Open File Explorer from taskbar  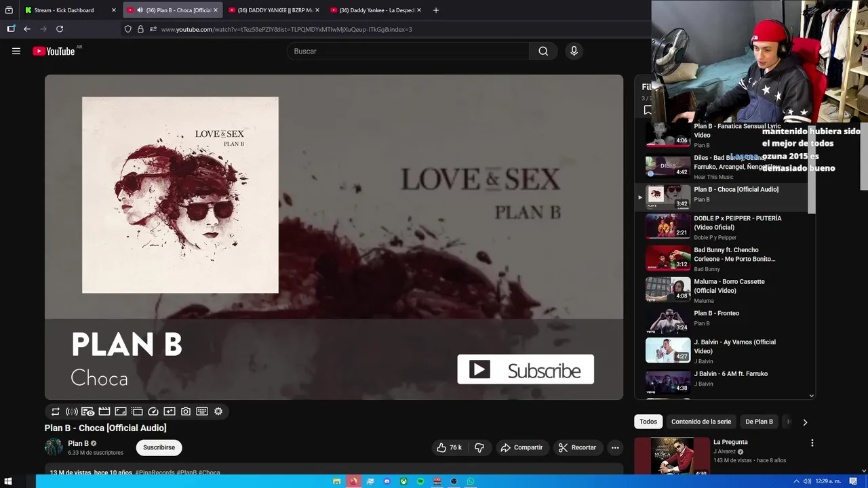pos(337,481)
